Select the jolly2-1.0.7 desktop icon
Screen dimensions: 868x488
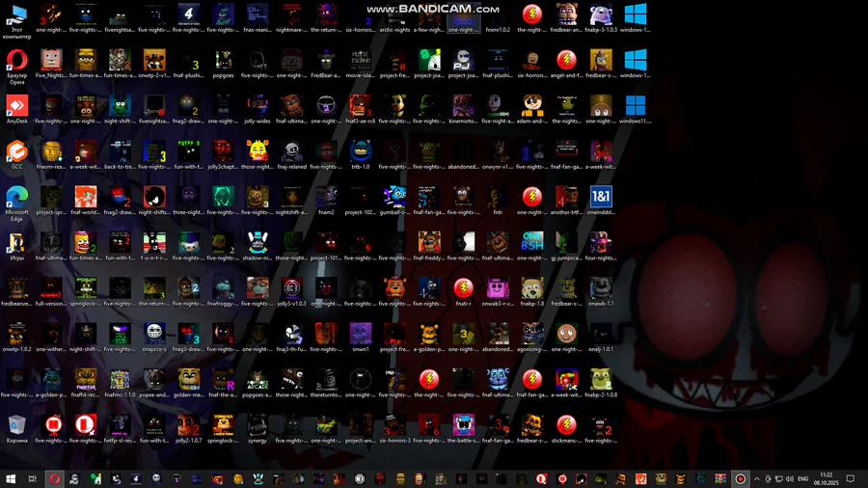coord(189,428)
